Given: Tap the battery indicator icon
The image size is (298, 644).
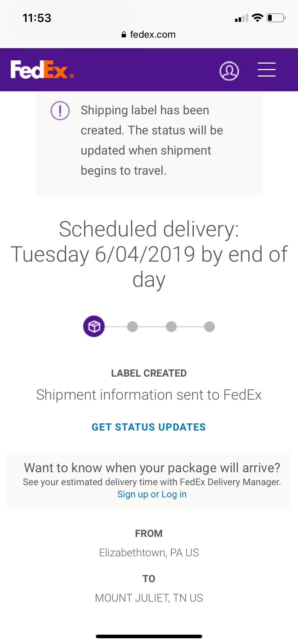Looking at the screenshot, I should tap(276, 18).
